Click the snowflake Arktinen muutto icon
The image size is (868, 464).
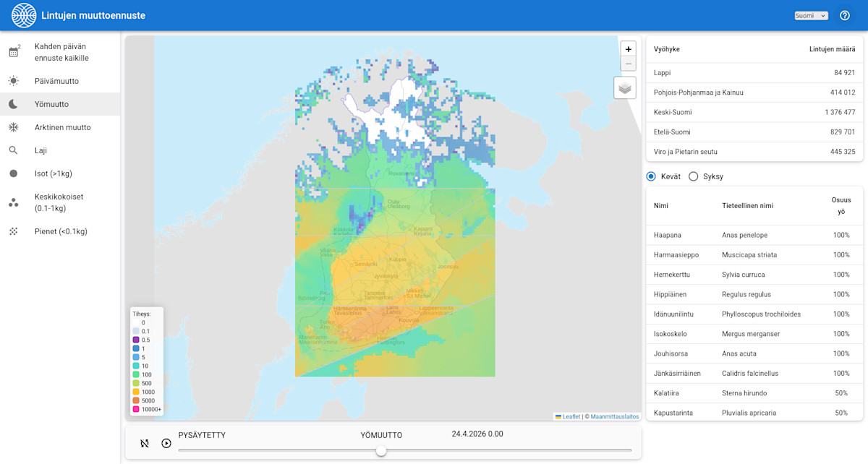point(14,127)
